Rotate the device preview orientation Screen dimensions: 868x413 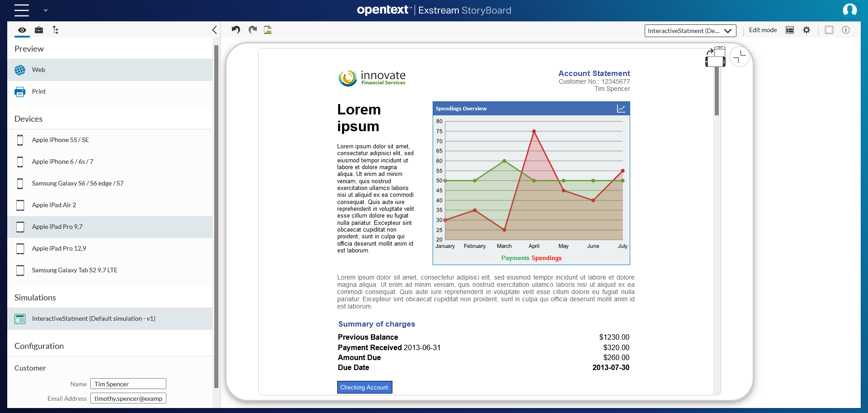(x=715, y=57)
